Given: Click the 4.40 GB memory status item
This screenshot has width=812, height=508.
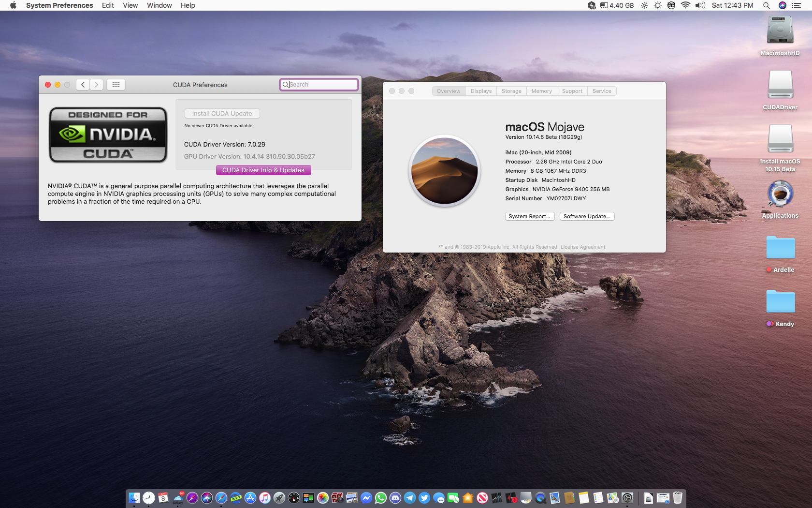Looking at the screenshot, I should 617,5.
